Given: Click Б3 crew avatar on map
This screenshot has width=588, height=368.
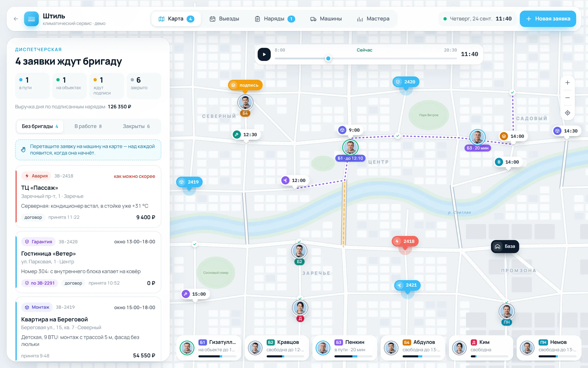Looking at the screenshot, I should point(477,137).
